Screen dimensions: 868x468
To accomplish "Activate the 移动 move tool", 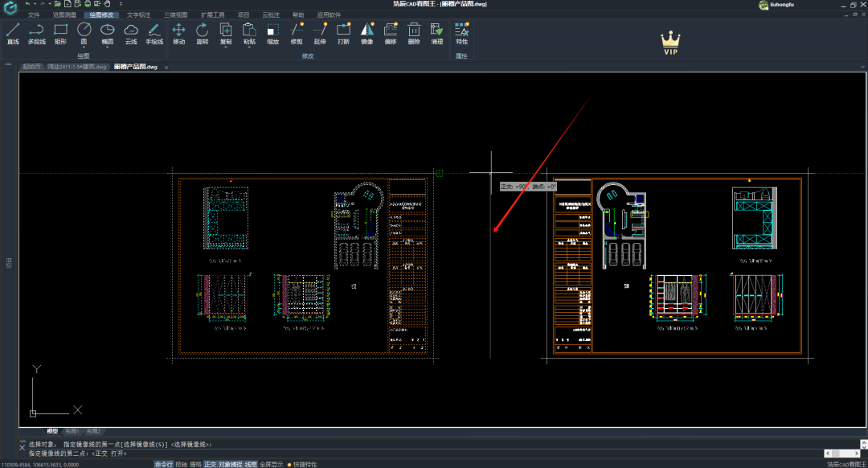I will click(x=178, y=33).
